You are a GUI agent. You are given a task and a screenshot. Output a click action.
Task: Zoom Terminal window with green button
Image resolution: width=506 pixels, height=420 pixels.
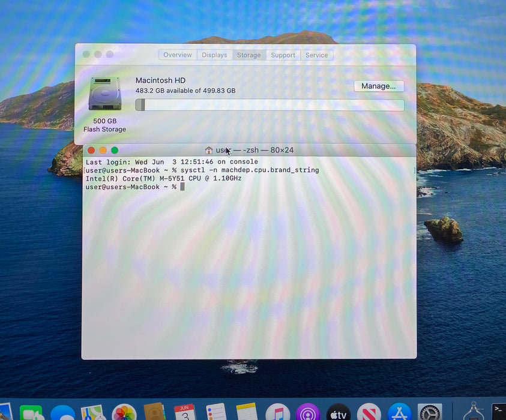(x=115, y=151)
